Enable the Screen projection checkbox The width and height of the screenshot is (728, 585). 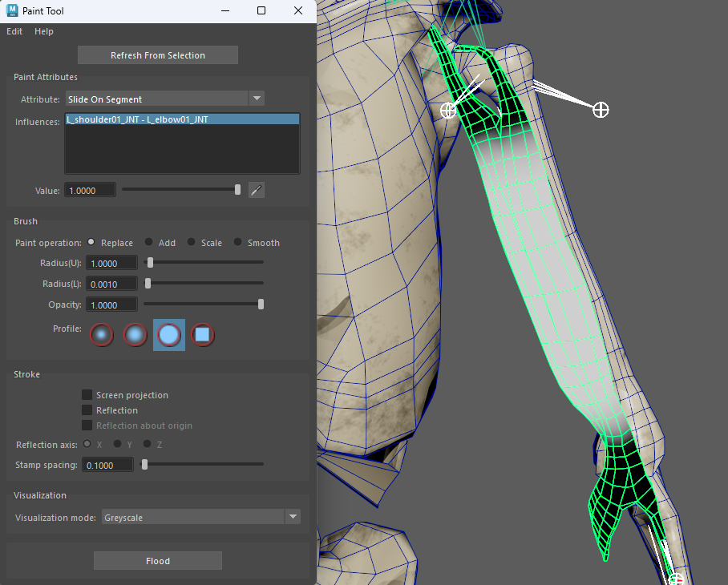(87, 395)
